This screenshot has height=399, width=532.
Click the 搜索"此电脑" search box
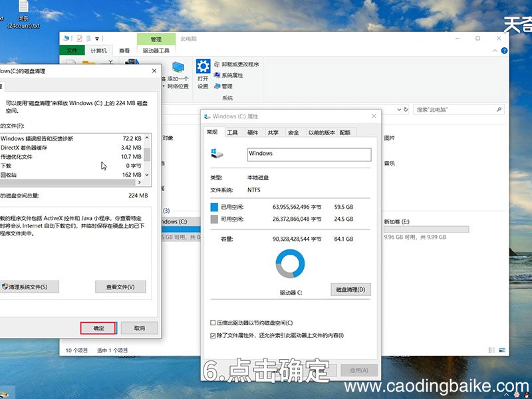[458, 110]
